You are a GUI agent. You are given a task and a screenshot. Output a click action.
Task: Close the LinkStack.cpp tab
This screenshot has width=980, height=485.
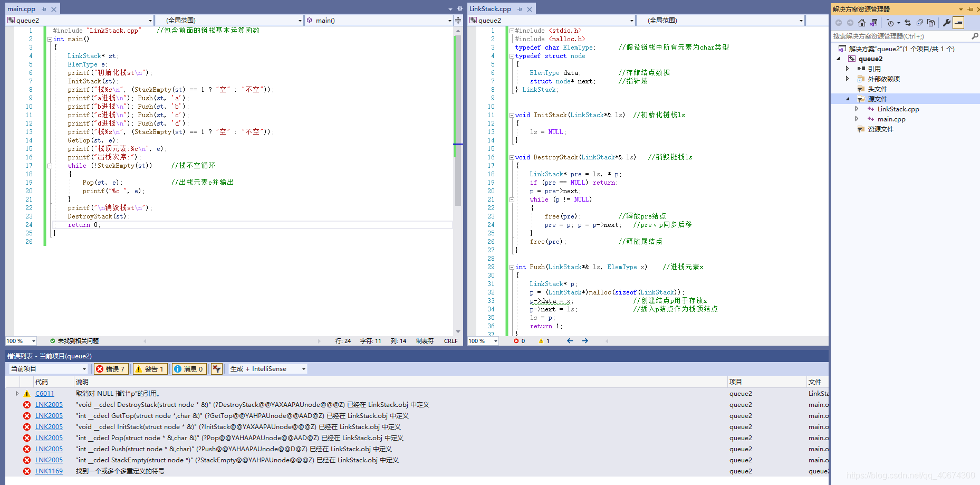pos(530,9)
